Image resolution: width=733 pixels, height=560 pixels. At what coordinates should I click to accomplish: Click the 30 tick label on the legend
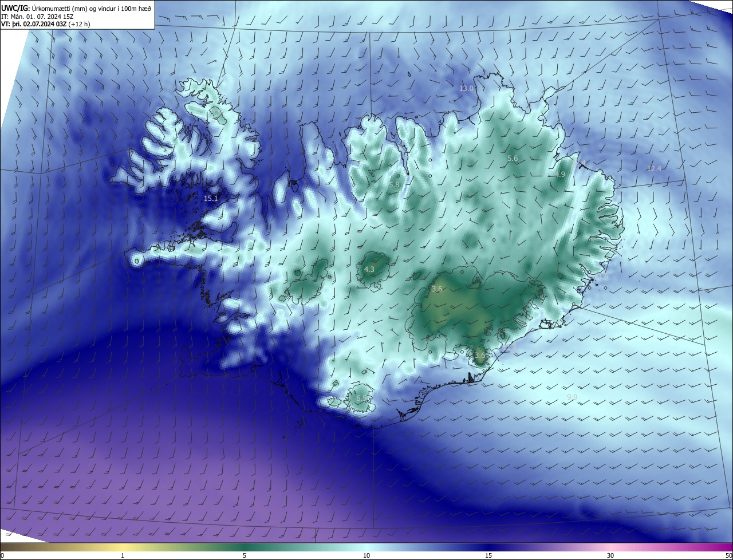610,555
